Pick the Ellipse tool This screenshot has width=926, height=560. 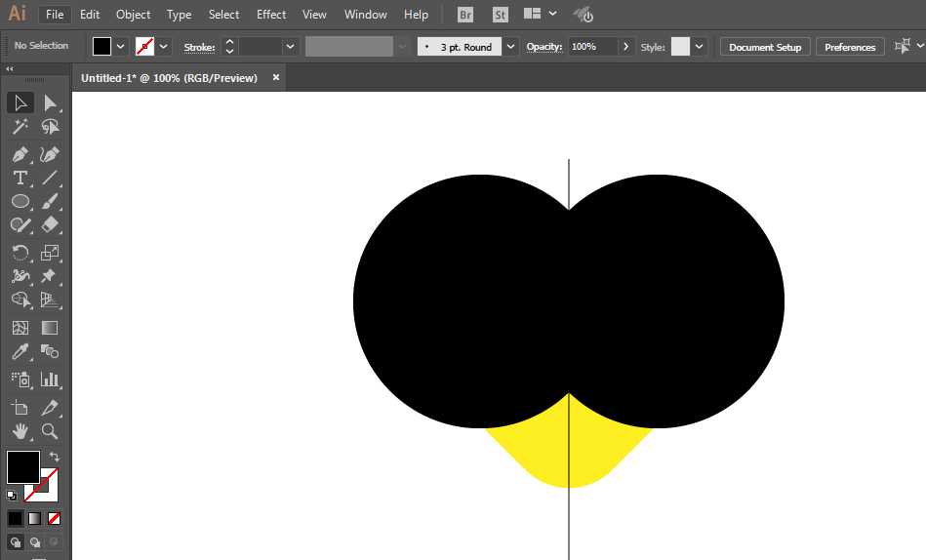click(x=20, y=201)
